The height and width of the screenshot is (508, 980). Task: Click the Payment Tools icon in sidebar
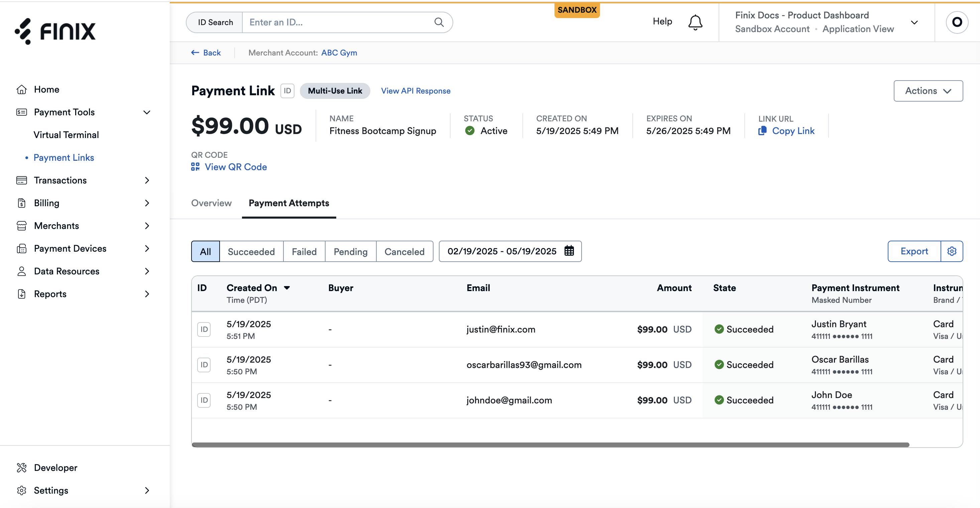pos(22,112)
